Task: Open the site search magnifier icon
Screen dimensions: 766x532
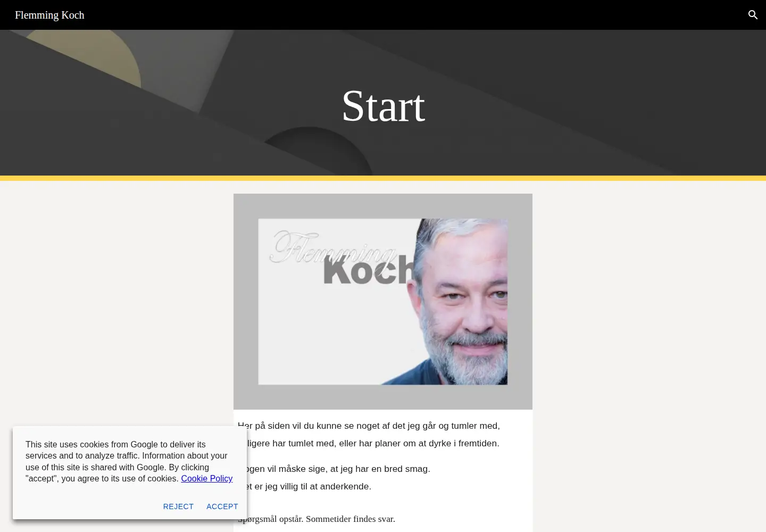Action: (753, 15)
